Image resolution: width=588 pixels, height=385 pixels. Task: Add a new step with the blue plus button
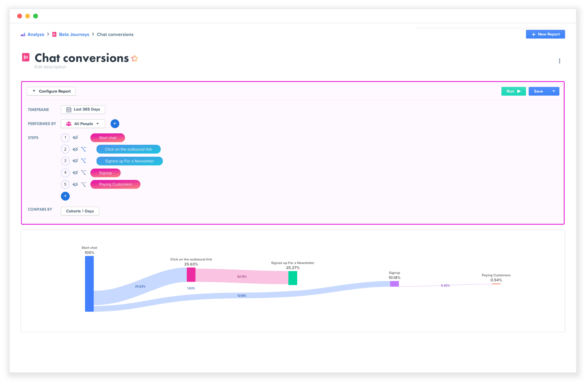tap(65, 196)
